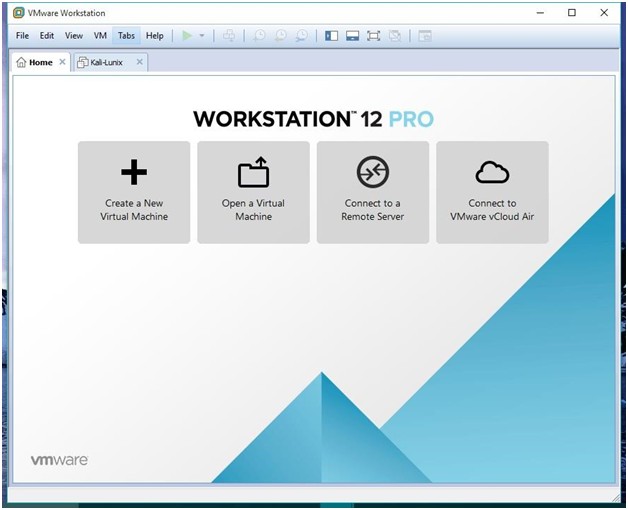Screen dimensions: 628x510
Task: Click Connect to VMware vCloud Air tile
Action: coord(492,192)
